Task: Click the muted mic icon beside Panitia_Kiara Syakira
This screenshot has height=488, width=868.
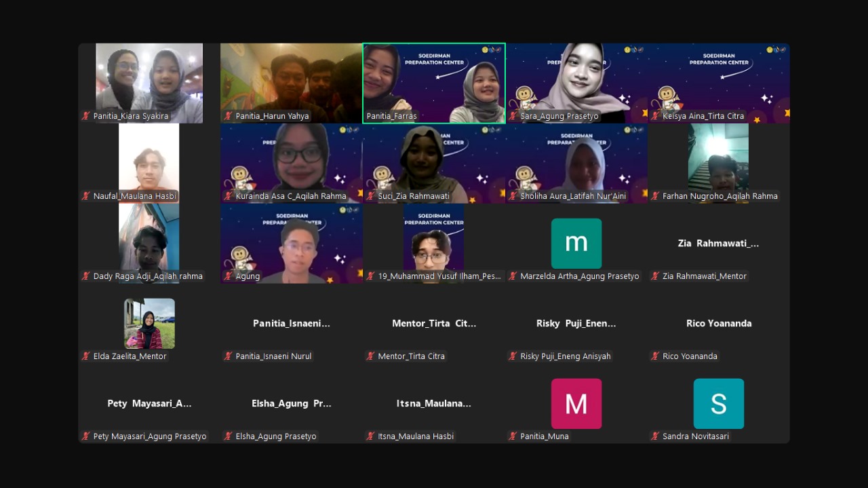Action: (x=86, y=116)
